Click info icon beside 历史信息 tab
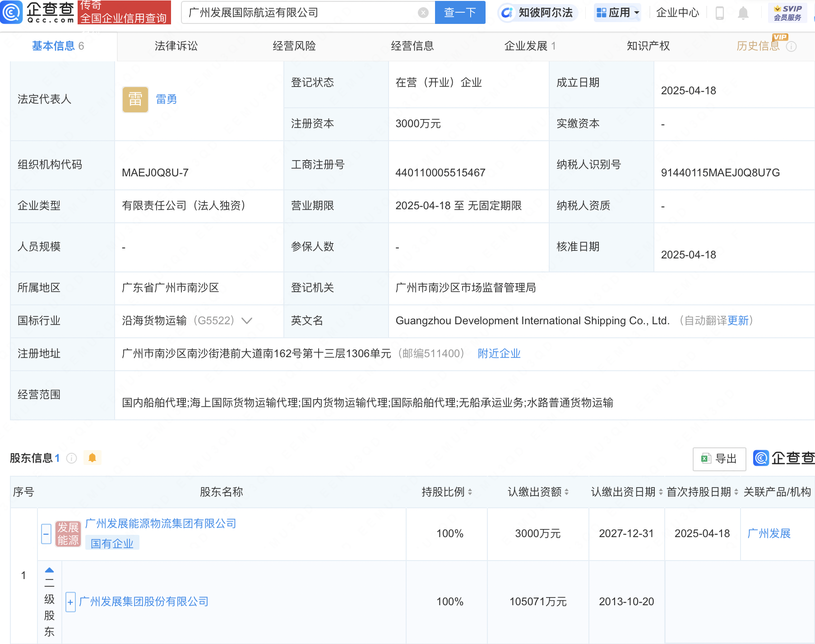815x644 pixels. (x=792, y=46)
